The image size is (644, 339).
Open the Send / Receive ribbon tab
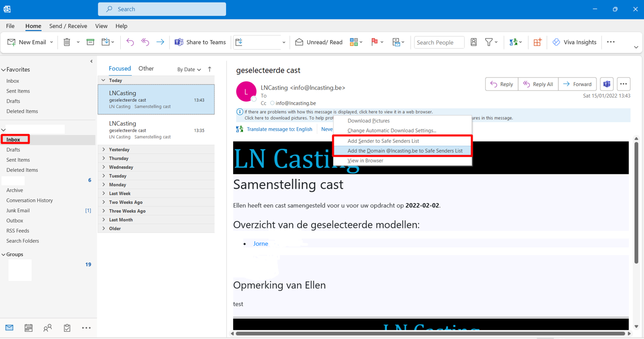pos(68,26)
